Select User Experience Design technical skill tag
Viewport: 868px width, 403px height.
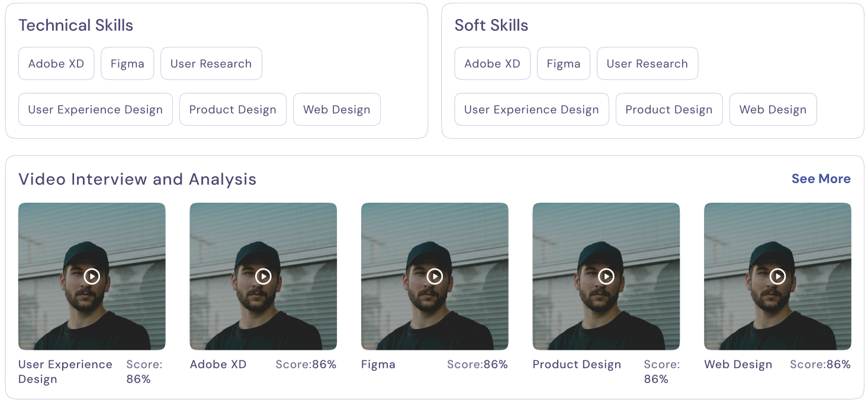tap(95, 110)
